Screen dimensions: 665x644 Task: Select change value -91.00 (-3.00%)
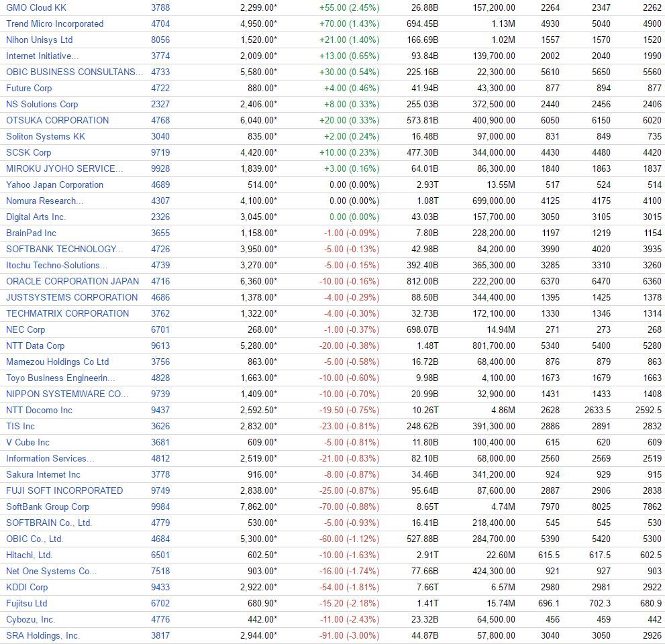tap(350, 636)
